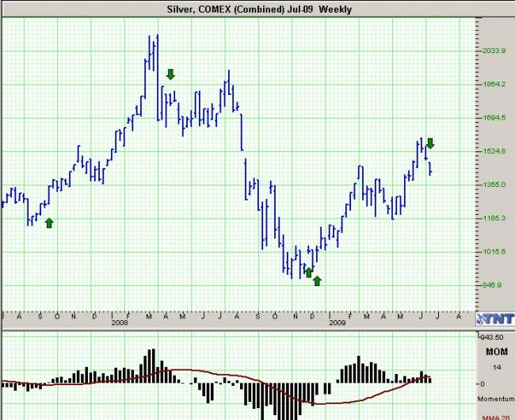The image size is (515, 420).
Task: Click the chart title 'Silver, COMEX (Combined) Jul-09 Weekly'
Action: click(x=259, y=10)
